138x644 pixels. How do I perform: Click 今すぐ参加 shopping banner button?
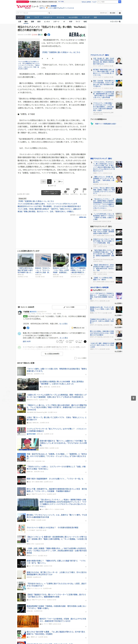61,2
